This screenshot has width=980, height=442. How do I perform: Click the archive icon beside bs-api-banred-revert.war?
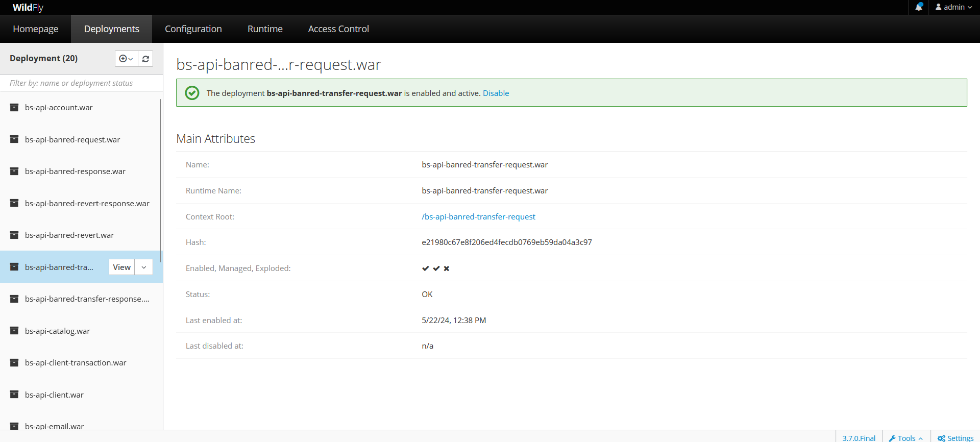(x=14, y=235)
